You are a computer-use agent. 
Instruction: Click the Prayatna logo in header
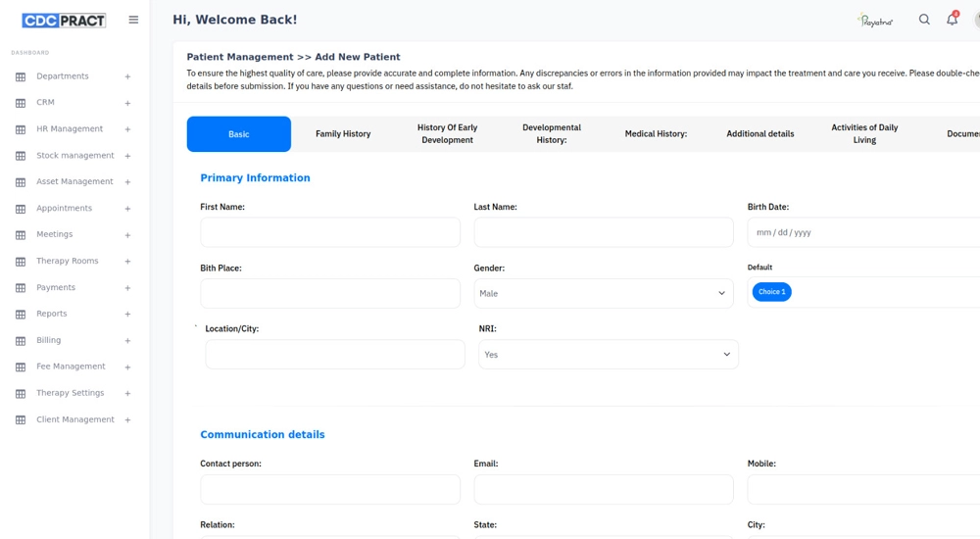875,21
